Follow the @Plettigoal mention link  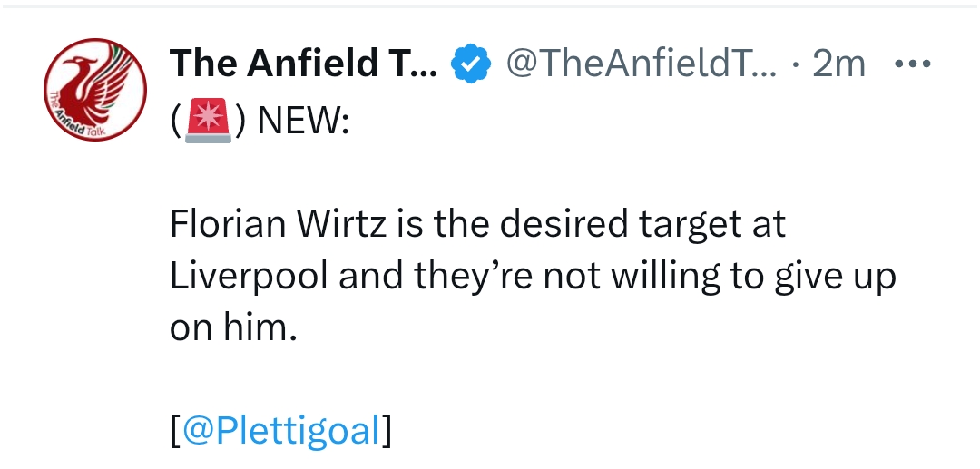(x=280, y=431)
